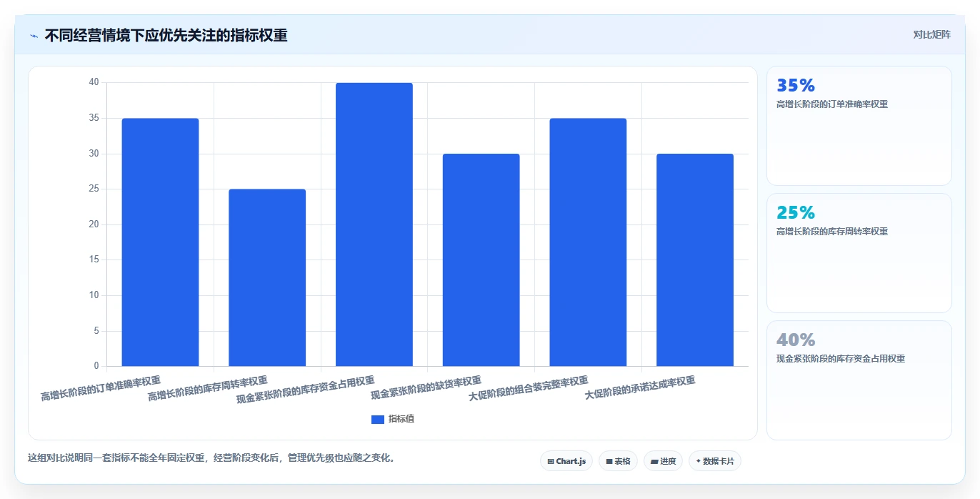Screen dimensions: 980x499
Task: Click the 指标值 legend label text
Action: click(401, 420)
